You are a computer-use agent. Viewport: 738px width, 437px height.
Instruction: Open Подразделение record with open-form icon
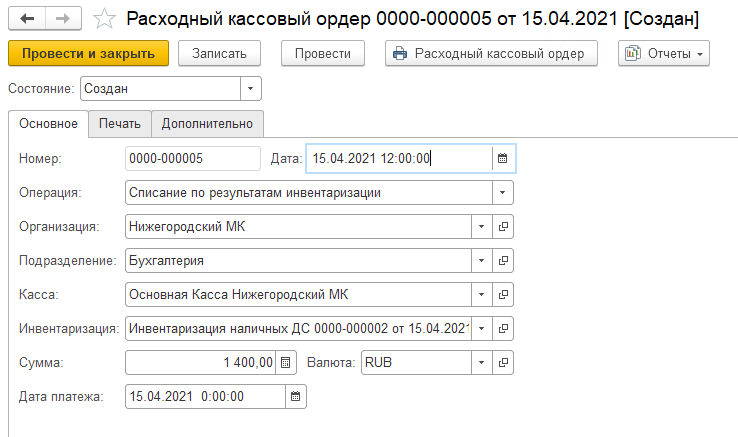click(x=504, y=261)
